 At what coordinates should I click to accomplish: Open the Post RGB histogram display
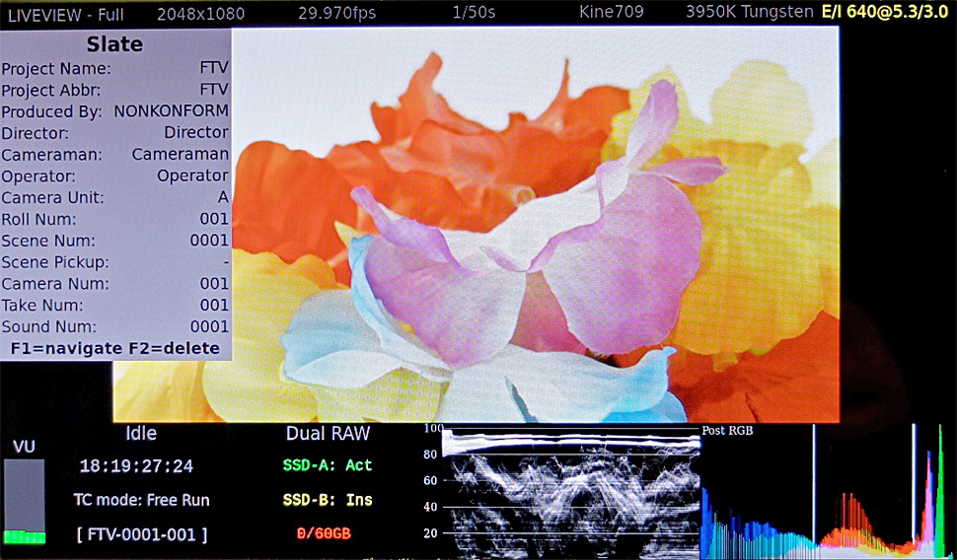click(x=827, y=490)
